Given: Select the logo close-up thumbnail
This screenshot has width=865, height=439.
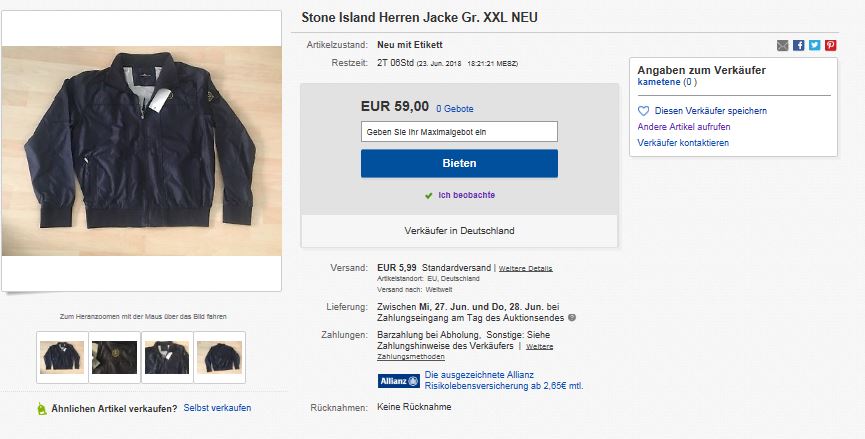Looking at the screenshot, I should coord(114,357).
